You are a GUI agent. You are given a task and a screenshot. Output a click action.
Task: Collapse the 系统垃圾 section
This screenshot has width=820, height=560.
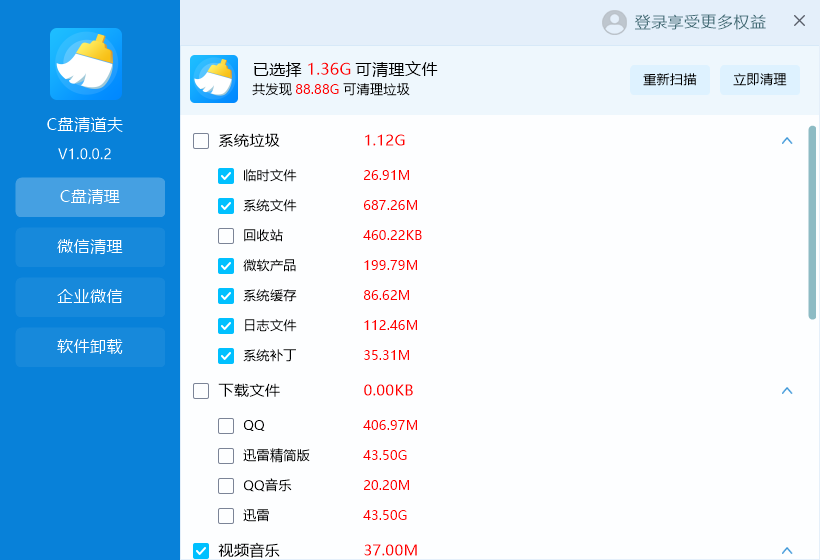pyautogui.click(x=786, y=141)
